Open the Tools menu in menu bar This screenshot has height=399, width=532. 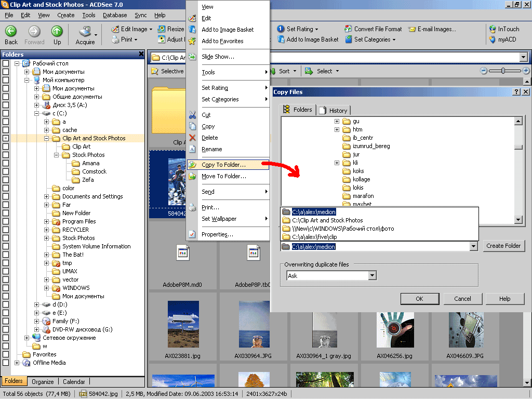coord(88,15)
